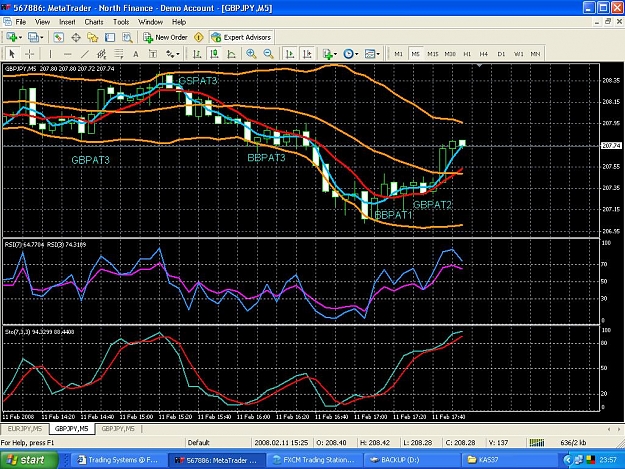Click the connection status bars icon

coord(537,443)
